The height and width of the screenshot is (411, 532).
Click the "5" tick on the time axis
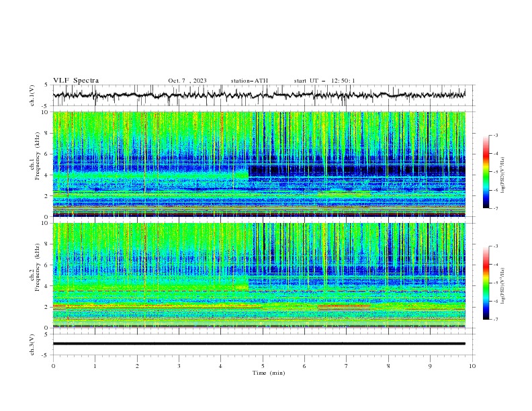coord(263,366)
